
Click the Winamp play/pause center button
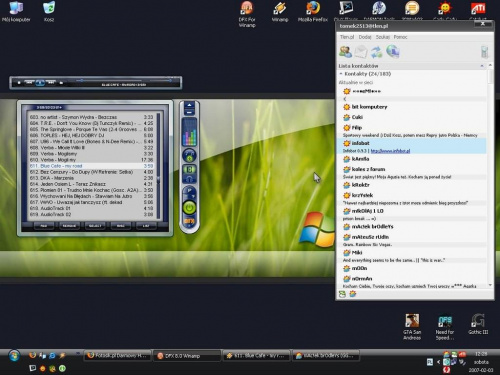pos(40,82)
